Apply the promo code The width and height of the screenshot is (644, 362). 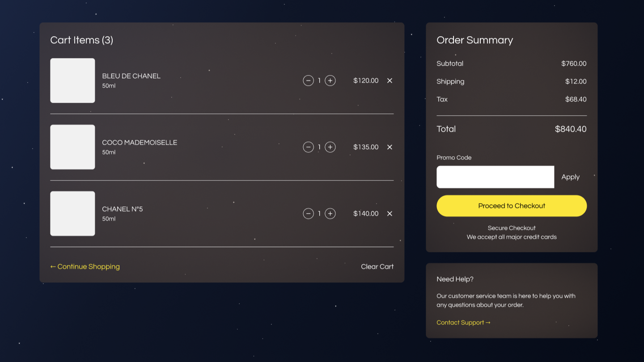pyautogui.click(x=570, y=177)
